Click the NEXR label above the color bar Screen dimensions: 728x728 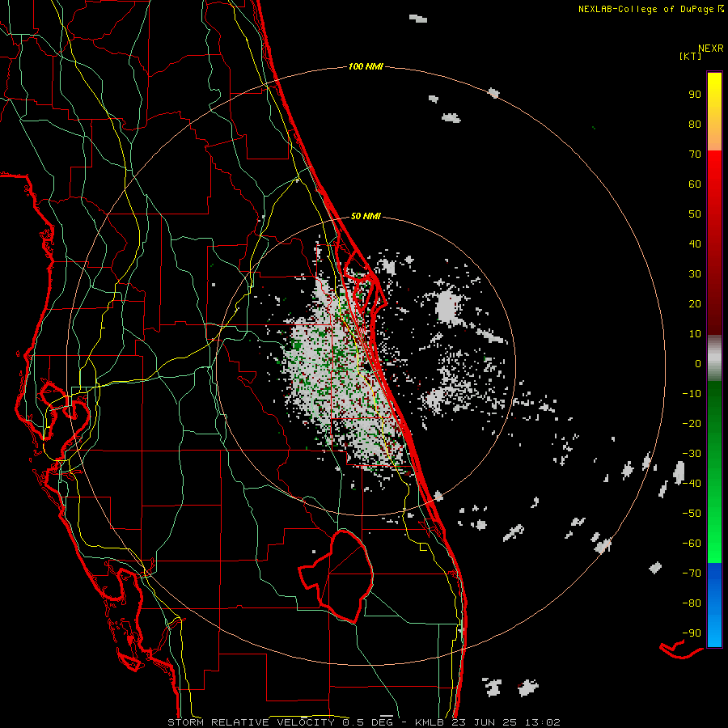coord(711,48)
